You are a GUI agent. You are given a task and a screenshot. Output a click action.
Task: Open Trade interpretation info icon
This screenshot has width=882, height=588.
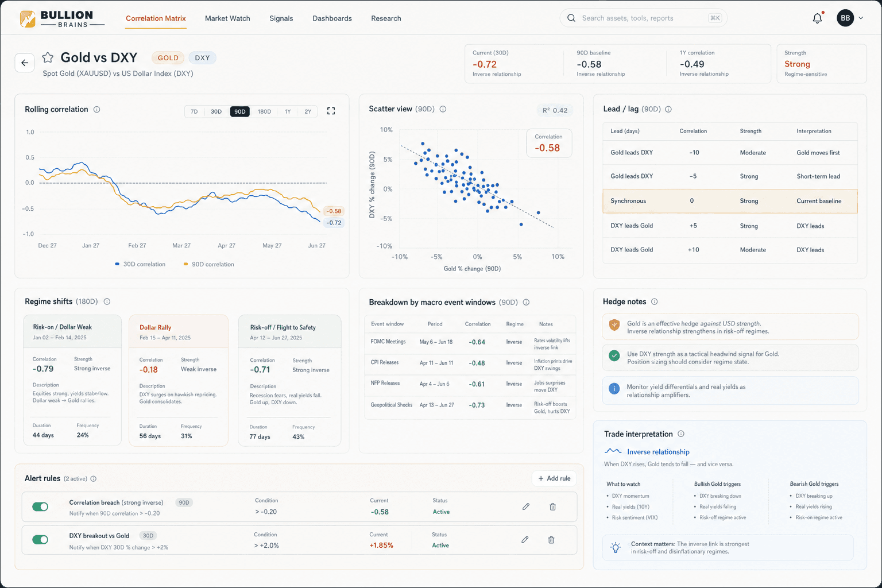click(x=681, y=434)
